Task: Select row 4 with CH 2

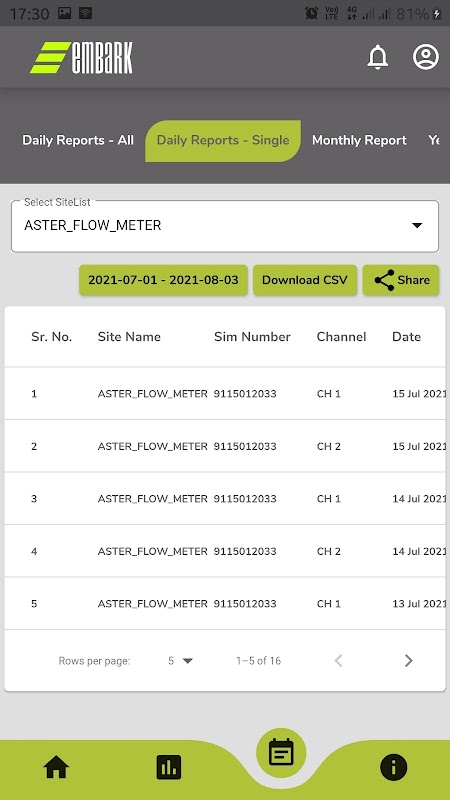Action: 225,551
